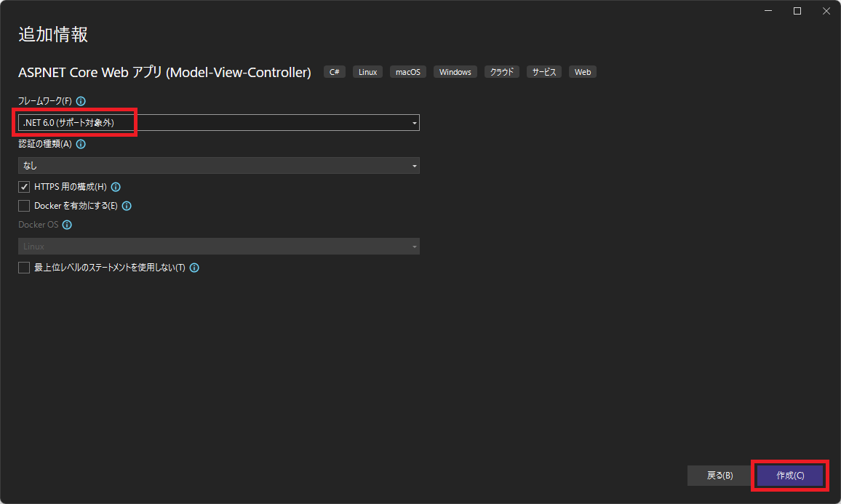The height and width of the screenshot is (504, 841).
Task: Click the Web tag
Action: click(583, 72)
